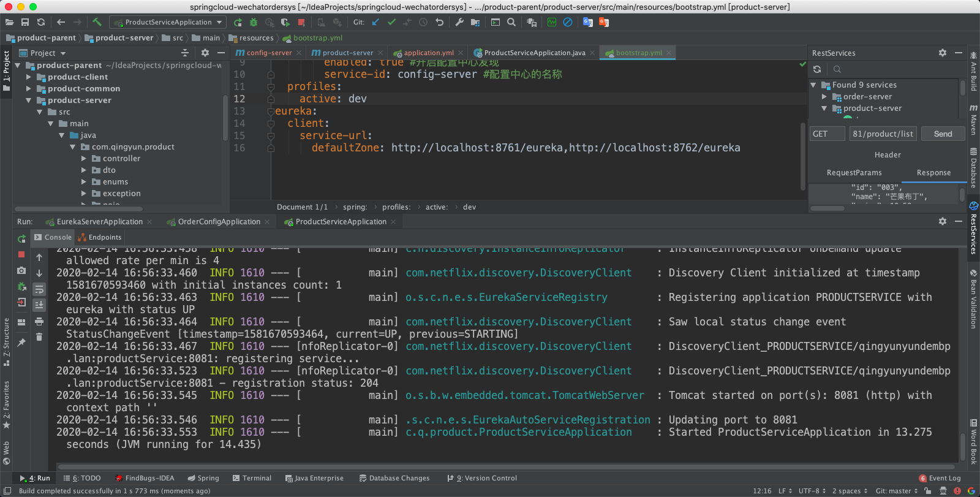Expand the enums package
The image size is (980, 497).
pyautogui.click(x=84, y=182)
